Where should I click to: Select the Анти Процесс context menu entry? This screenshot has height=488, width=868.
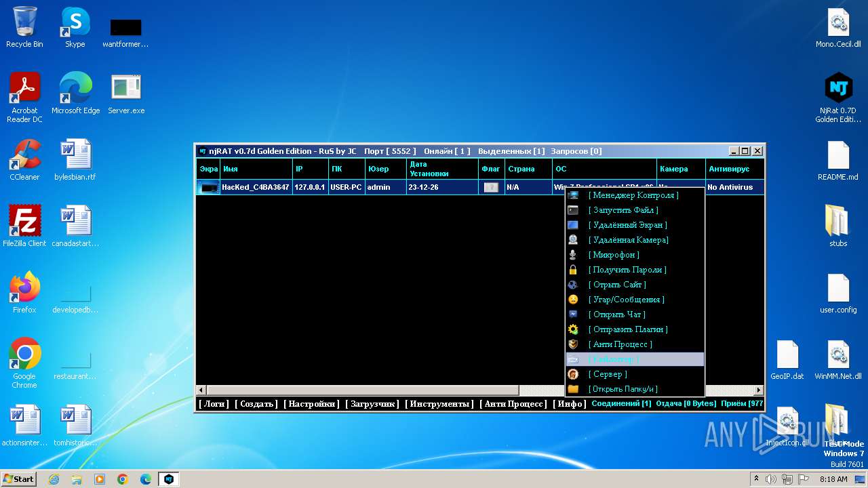coord(635,344)
